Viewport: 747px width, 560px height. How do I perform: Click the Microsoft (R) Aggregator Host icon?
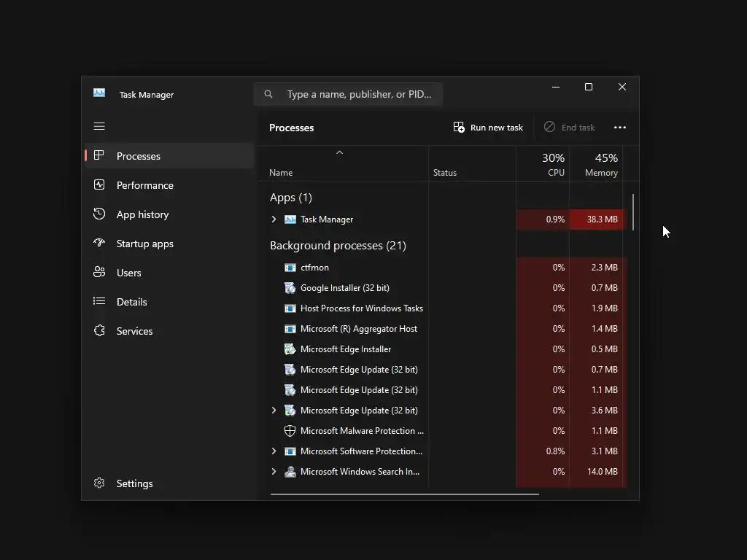(x=290, y=329)
